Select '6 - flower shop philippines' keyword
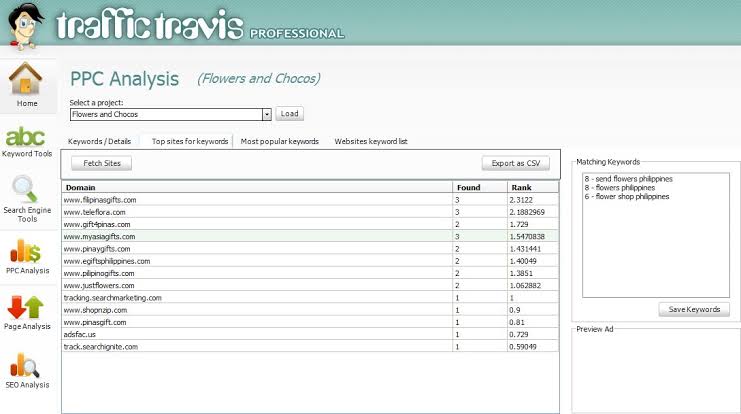This screenshot has width=741, height=414. pyautogui.click(x=627, y=197)
